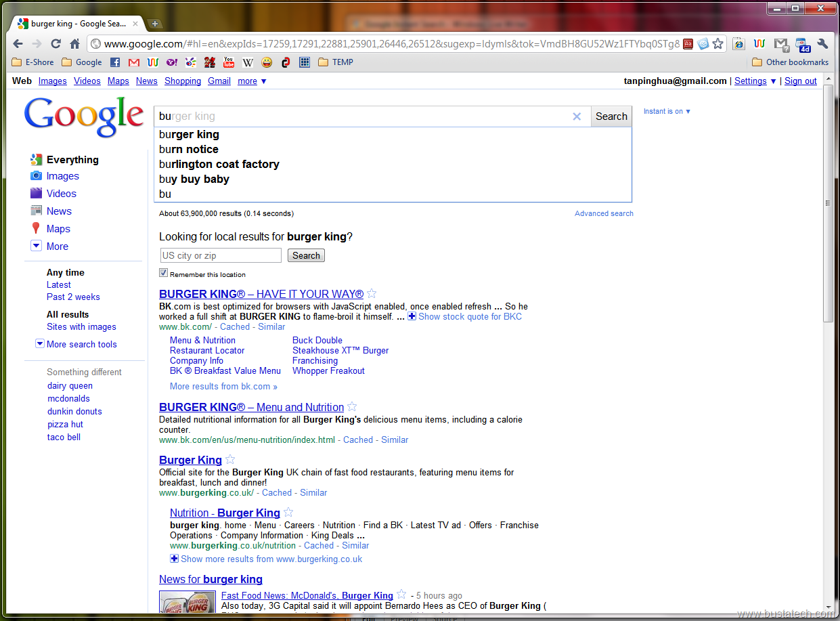Open the E-Shore bookmarks folder
This screenshot has height=621, width=840.
pyautogui.click(x=33, y=62)
